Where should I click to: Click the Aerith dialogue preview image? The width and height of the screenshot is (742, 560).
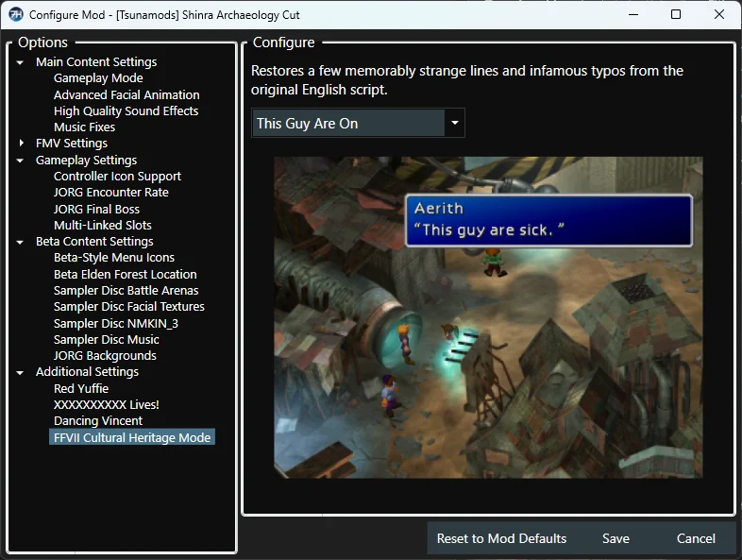pyautogui.click(x=488, y=317)
